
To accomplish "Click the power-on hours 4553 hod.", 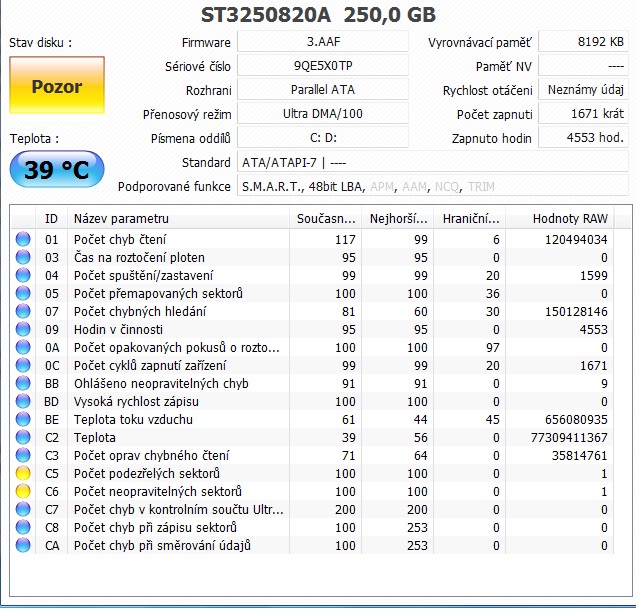I will (x=583, y=138).
